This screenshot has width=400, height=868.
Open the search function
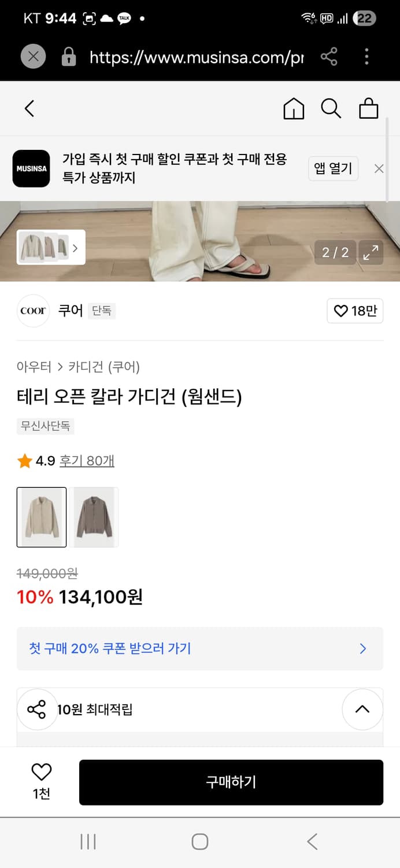(x=330, y=108)
